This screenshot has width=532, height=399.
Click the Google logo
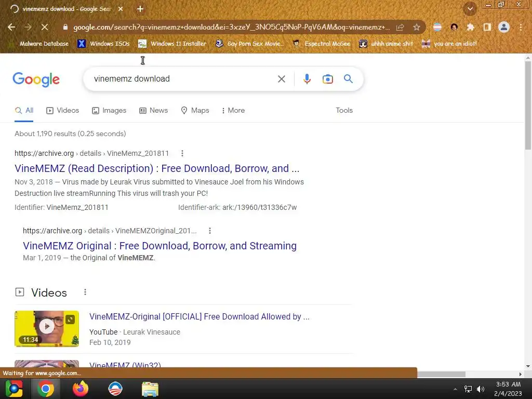pyautogui.click(x=36, y=79)
